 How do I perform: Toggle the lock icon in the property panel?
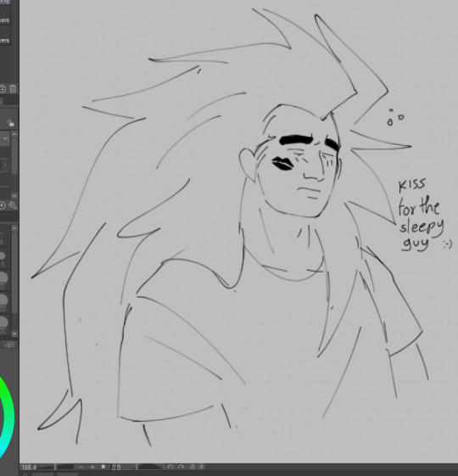11,123
